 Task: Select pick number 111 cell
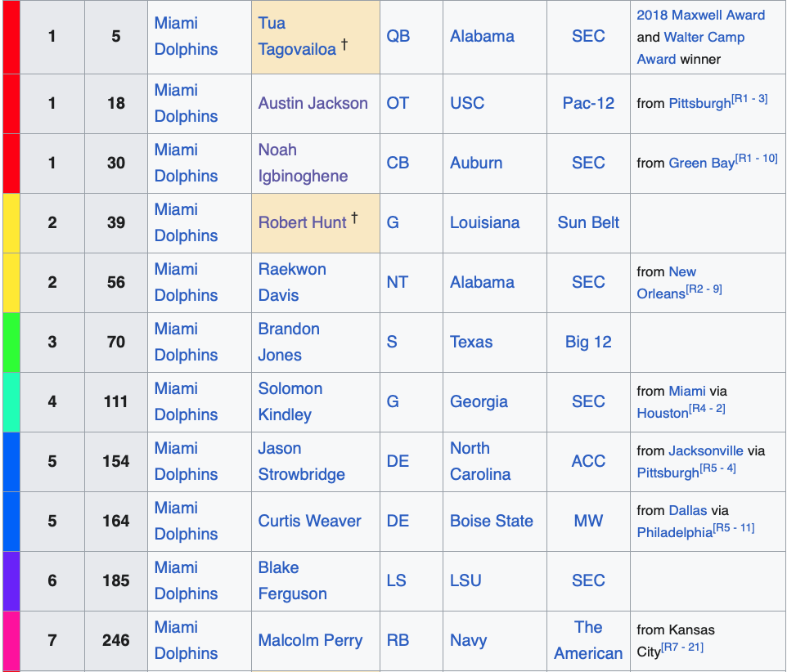tap(116, 401)
